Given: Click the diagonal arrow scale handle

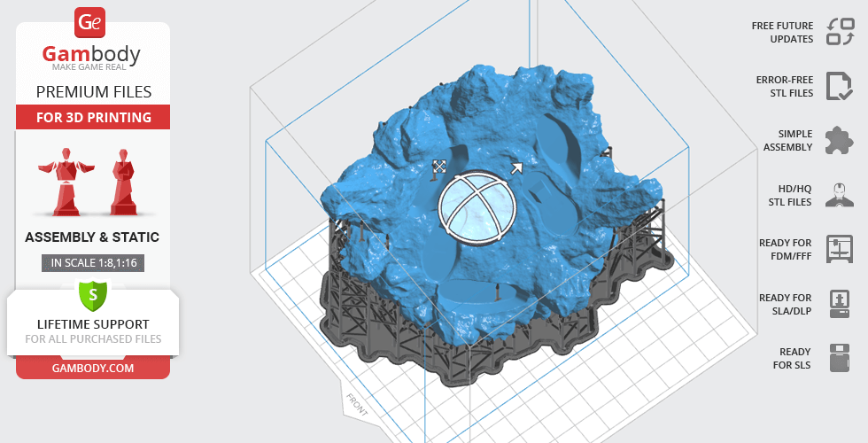Looking at the screenshot, I should [516, 167].
